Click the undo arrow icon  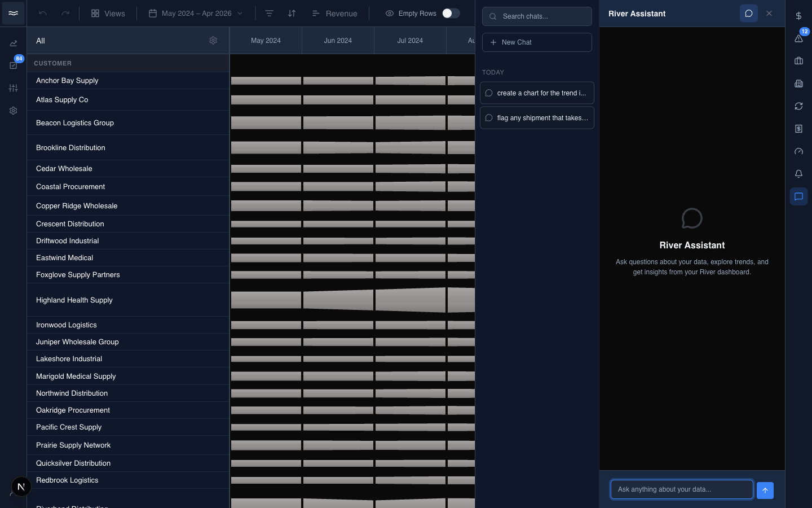43,13
